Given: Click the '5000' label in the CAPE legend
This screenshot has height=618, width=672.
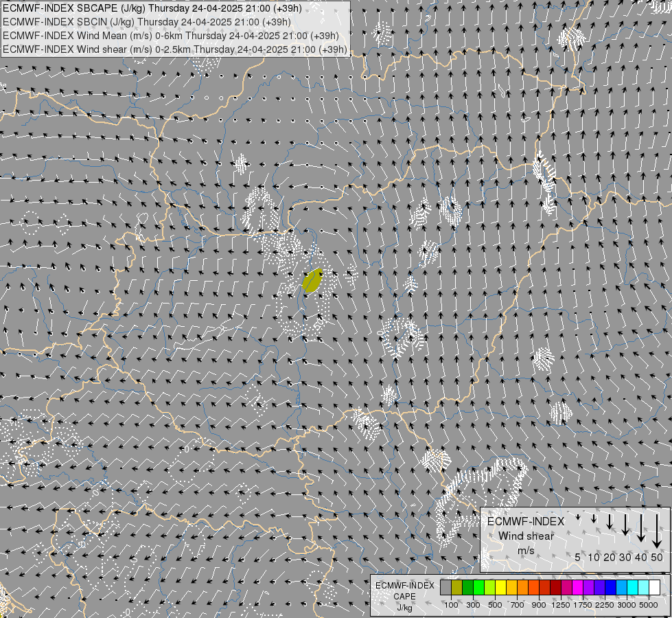Looking at the screenshot, I should tap(649, 605).
